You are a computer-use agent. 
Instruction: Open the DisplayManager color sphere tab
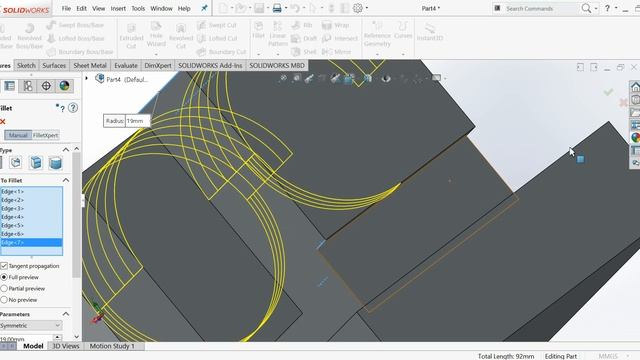[64, 86]
